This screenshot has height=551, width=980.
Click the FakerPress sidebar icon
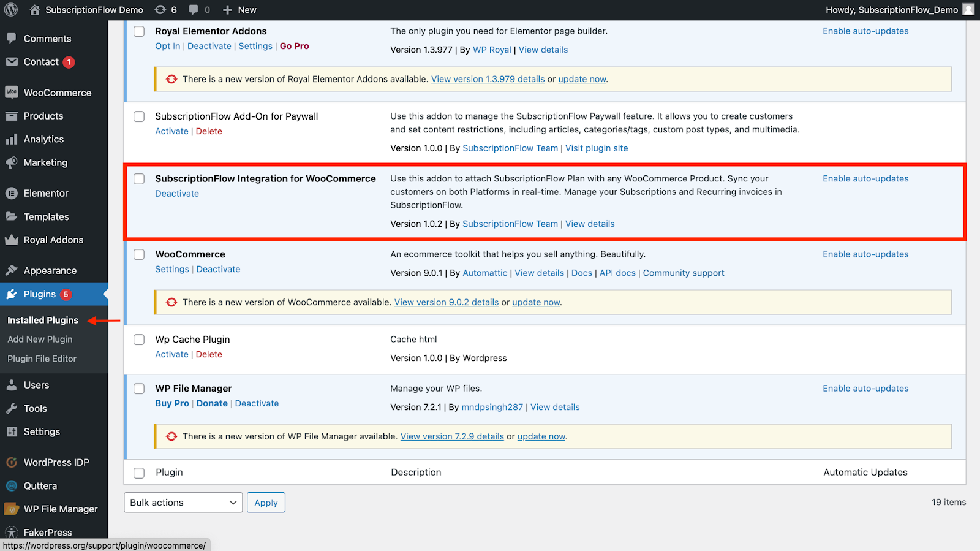[x=12, y=532]
